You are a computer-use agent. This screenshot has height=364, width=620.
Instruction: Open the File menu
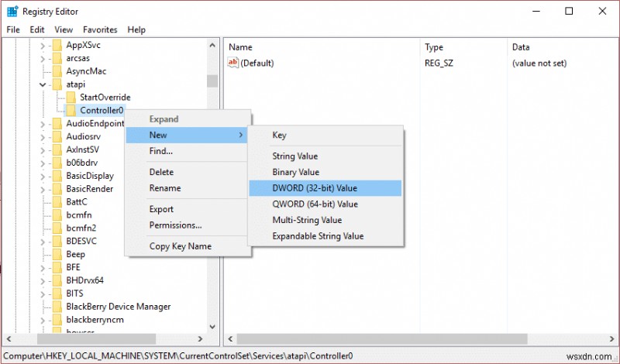click(13, 29)
